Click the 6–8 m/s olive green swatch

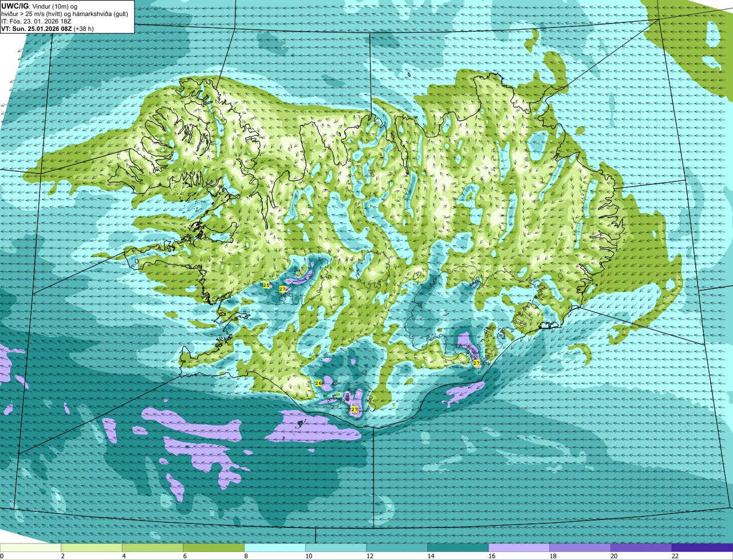[214, 548]
